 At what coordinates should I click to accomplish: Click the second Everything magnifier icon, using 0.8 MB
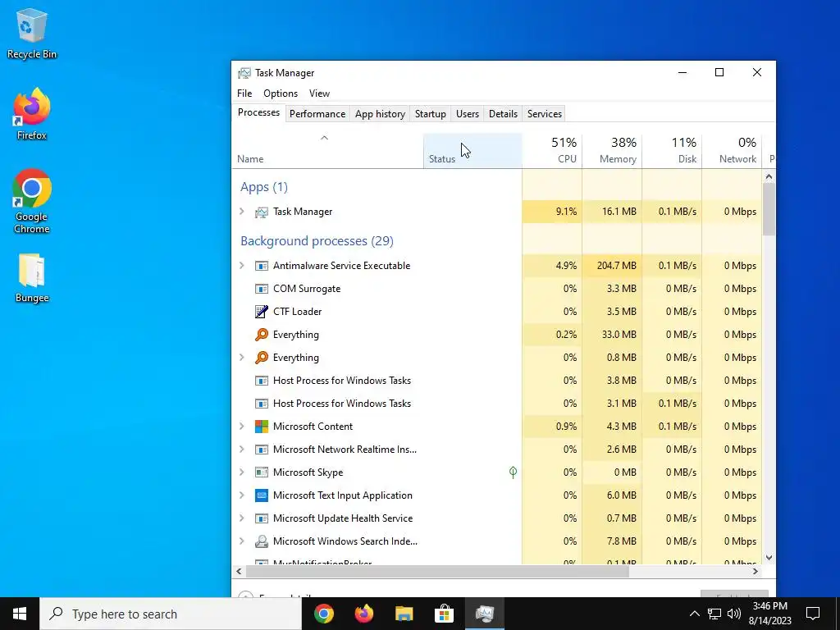point(262,358)
